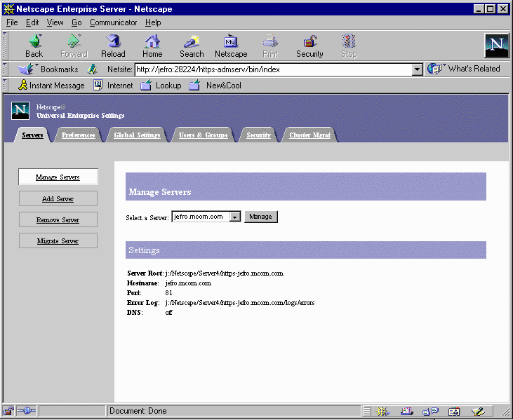Click the Netscape N logo throbber
Screen dimensions: 513x420
(x=496, y=46)
